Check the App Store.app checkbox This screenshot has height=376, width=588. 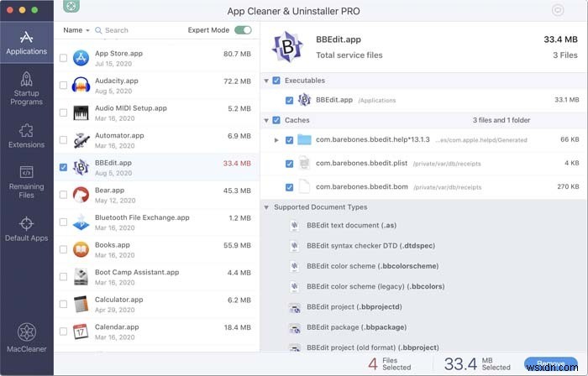(x=63, y=58)
